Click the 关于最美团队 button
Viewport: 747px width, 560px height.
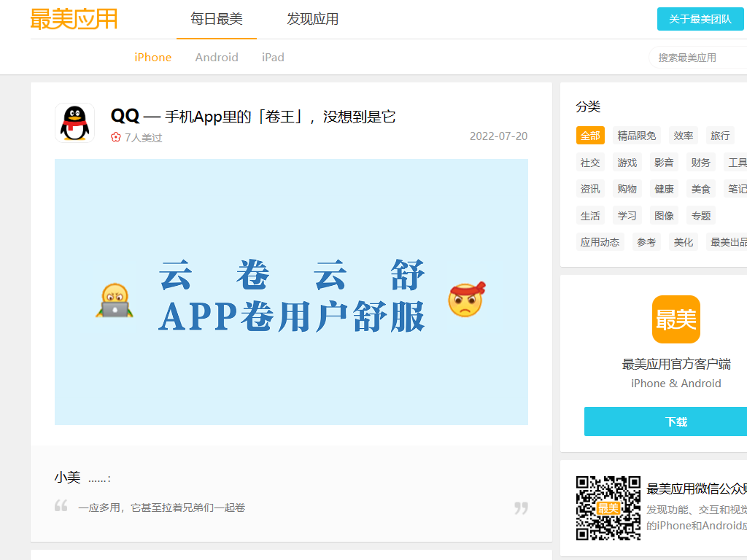point(700,19)
